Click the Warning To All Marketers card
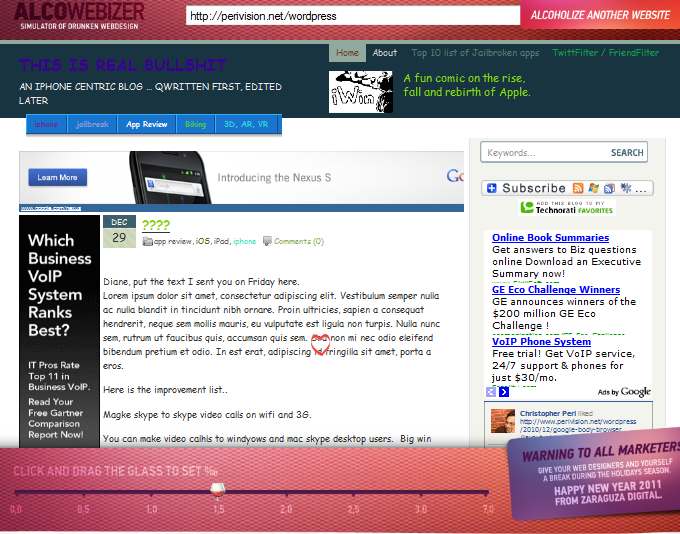The height and width of the screenshot is (534, 680). (x=594, y=474)
